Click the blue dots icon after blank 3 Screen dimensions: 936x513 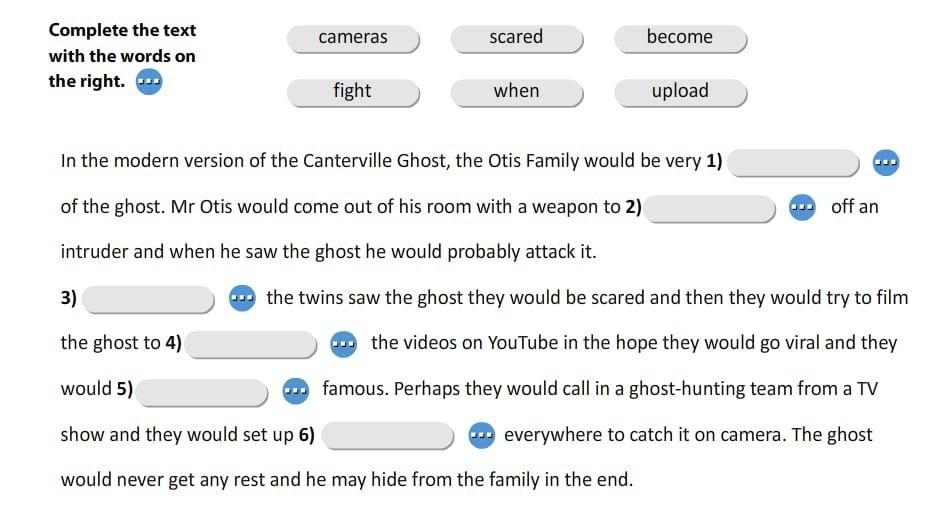point(242,298)
